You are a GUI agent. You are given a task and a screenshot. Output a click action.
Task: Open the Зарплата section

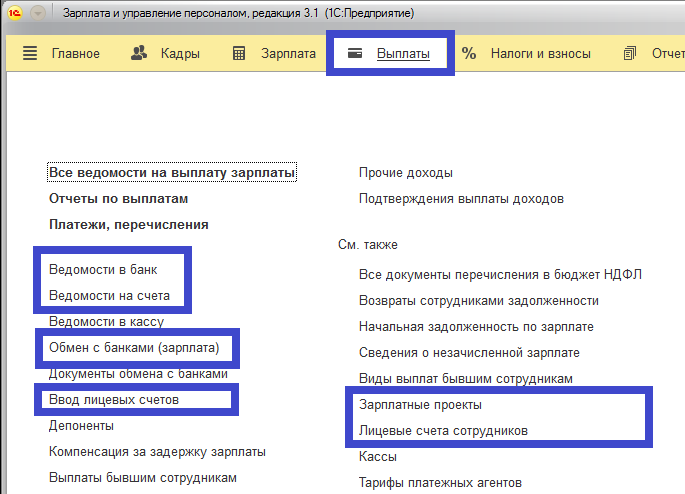coord(288,54)
